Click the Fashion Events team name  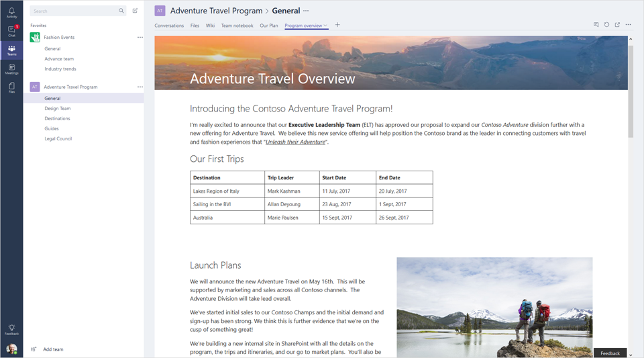tap(59, 38)
